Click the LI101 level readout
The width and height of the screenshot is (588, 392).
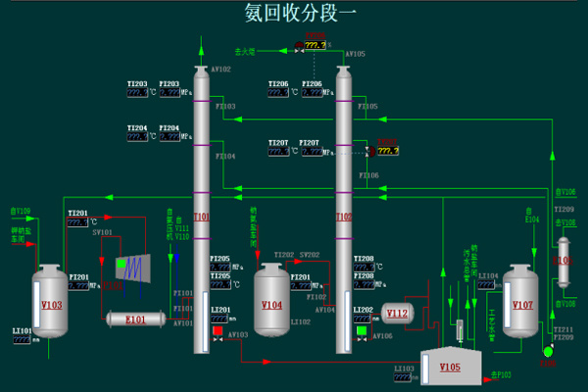[x=22, y=340]
